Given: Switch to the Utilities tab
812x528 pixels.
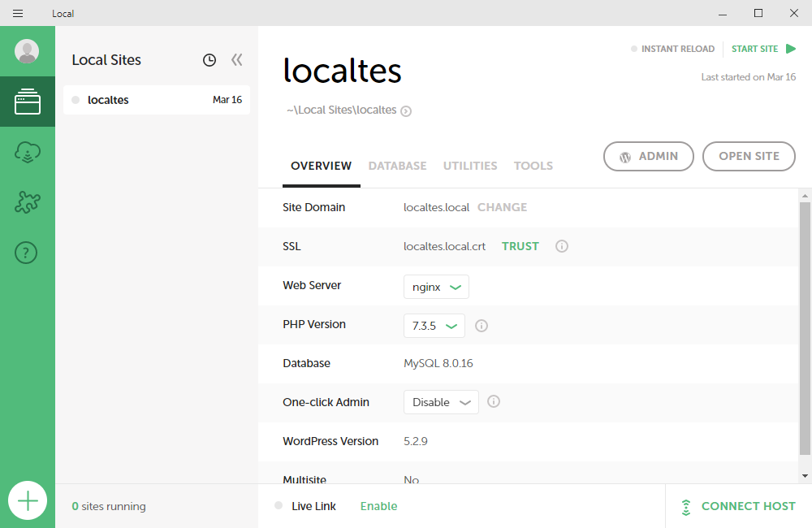Looking at the screenshot, I should (x=470, y=166).
